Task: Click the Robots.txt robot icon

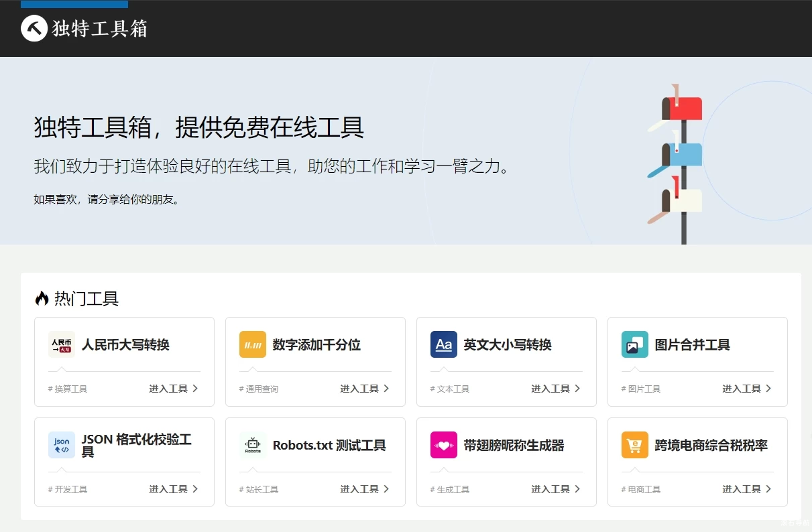Action: (x=253, y=445)
